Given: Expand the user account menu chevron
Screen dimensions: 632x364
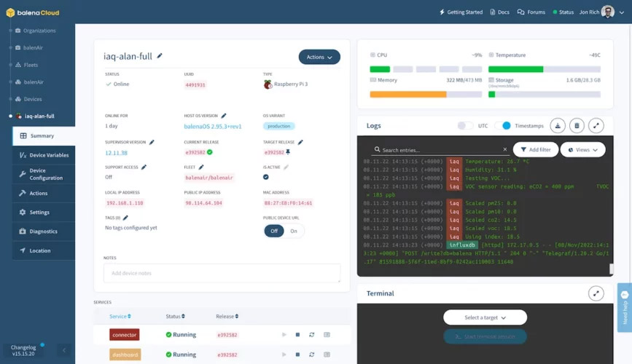Looking at the screenshot, I should pyautogui.click(x=622, y=12).
